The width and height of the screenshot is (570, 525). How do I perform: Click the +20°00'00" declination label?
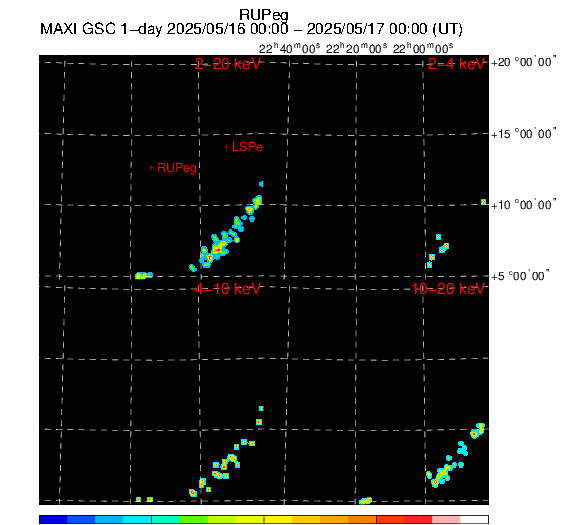pyautogui.click(x=524, y=62)
